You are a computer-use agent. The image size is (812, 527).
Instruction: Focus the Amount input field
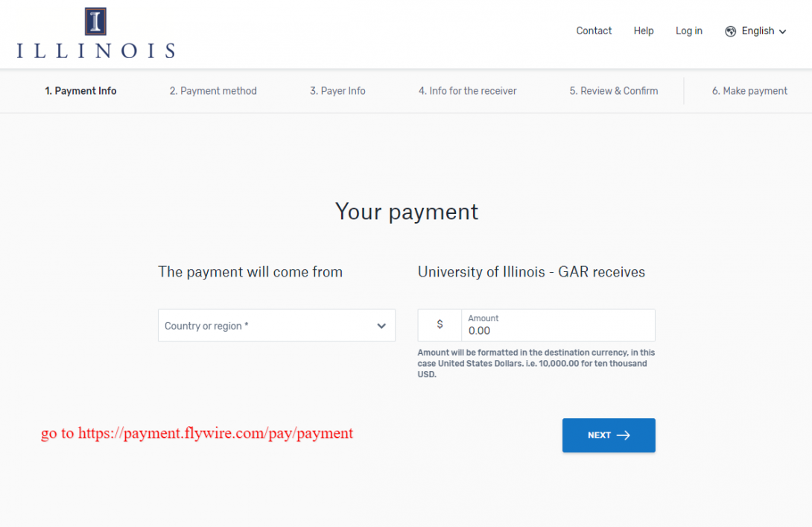pyautogui.click(x=558, y=326)
